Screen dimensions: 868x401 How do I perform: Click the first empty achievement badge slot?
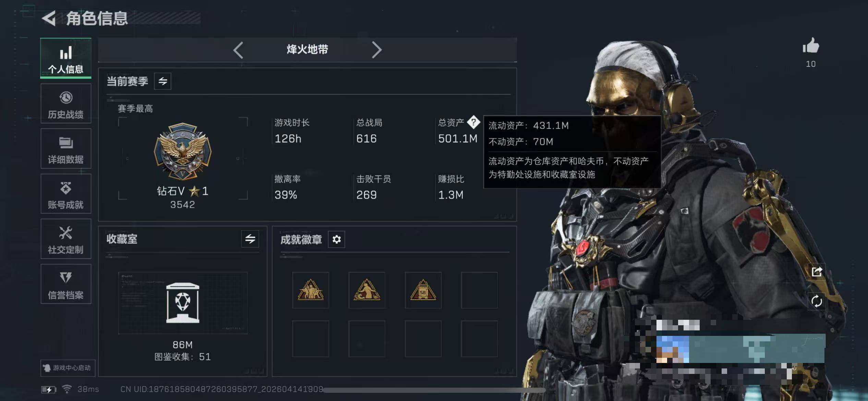coord(479,290)
